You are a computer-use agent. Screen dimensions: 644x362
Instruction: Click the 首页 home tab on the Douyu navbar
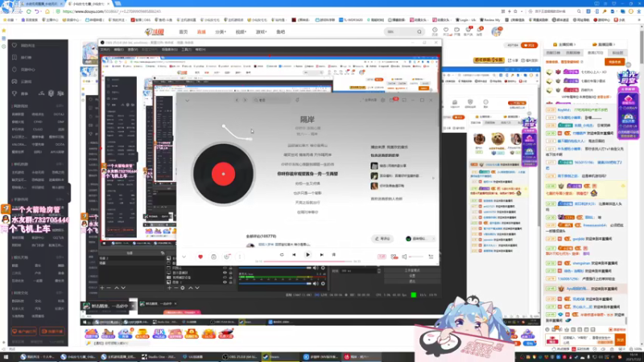[x=184, y=32]
